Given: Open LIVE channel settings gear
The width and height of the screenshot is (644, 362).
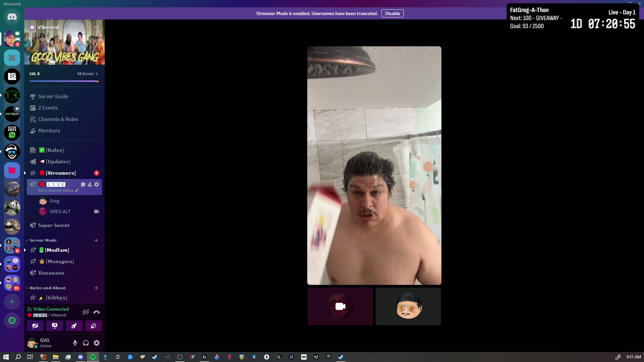Looking at the screenshot, I should (97, 184).
